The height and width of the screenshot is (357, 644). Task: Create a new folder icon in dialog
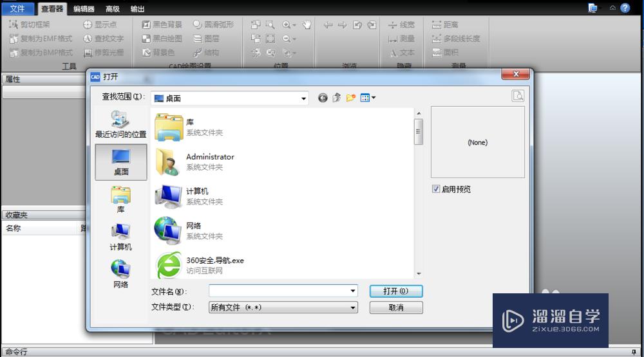pyautogui.click(x=351, y=98)
